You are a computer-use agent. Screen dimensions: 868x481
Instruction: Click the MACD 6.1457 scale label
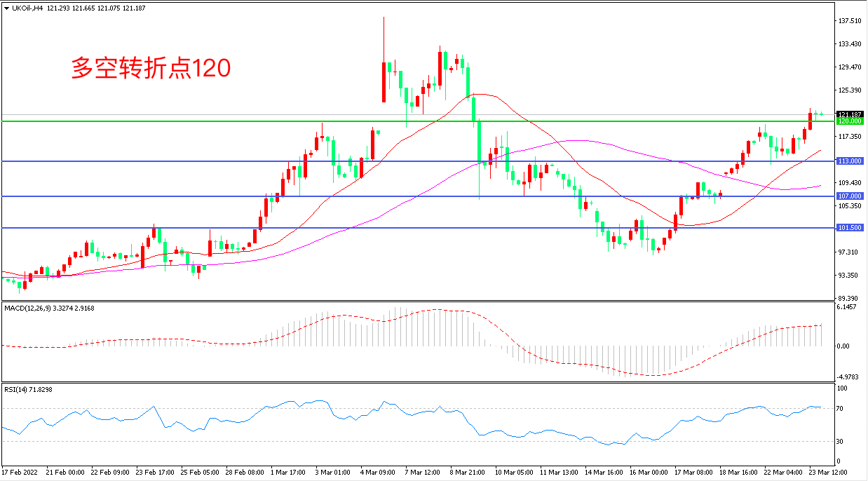[x=849, y=307]
